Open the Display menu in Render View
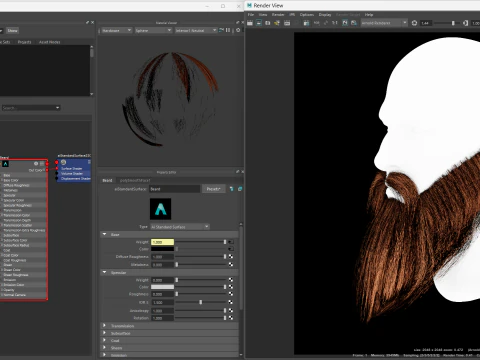The height and width of the screenshot is (360, 480). [325, 15]
